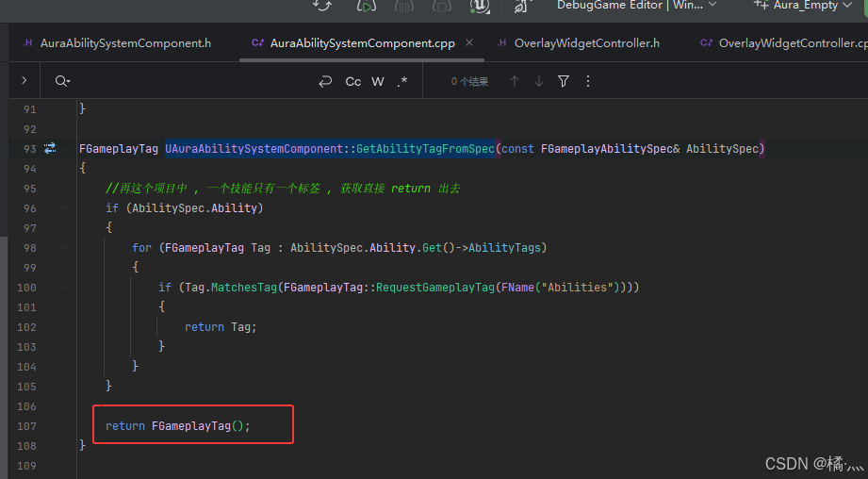This screenshot has height=479, width=868.
Task: Click the new line icon in search bar
Action: click(325, 81)
